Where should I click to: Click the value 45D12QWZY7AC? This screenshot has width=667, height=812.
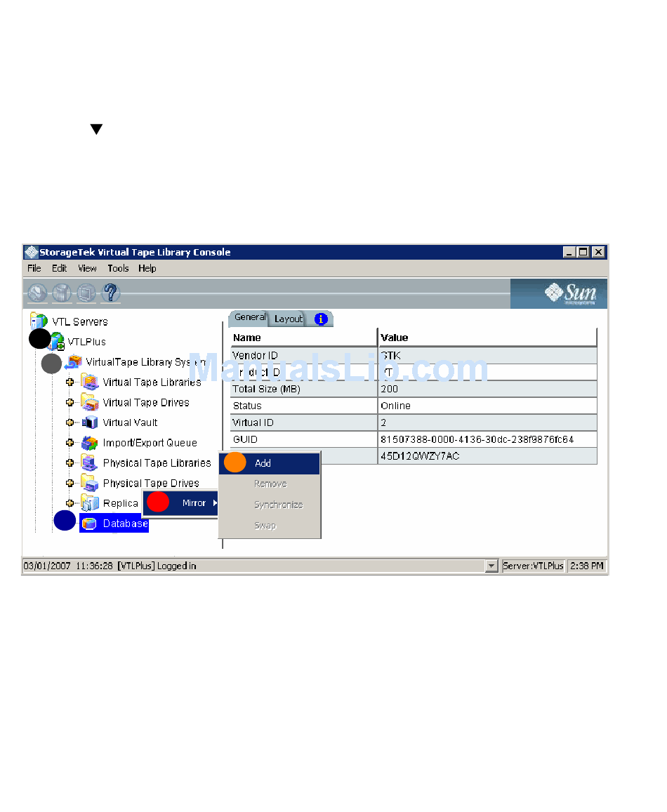(420, 456)
